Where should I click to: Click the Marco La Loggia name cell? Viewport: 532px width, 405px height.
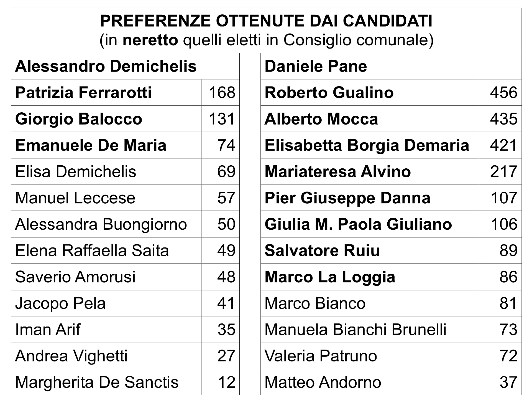click(370, 277)
